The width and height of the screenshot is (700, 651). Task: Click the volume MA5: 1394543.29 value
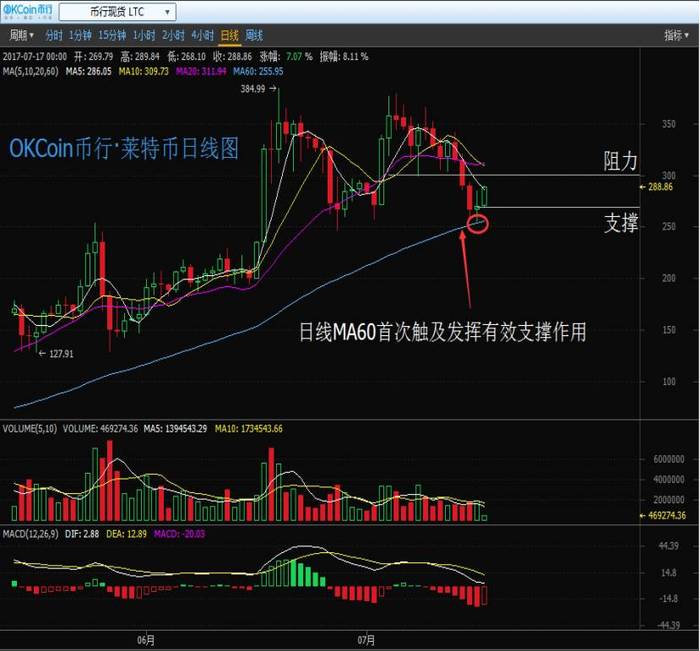pos(175,429)
